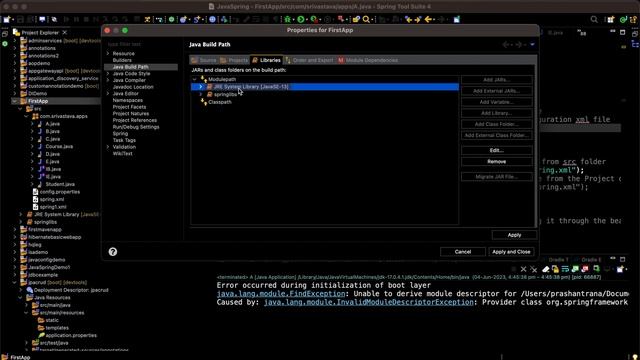
Task: Open java.lang.module.FindException link in console
Action: point(281,294)
